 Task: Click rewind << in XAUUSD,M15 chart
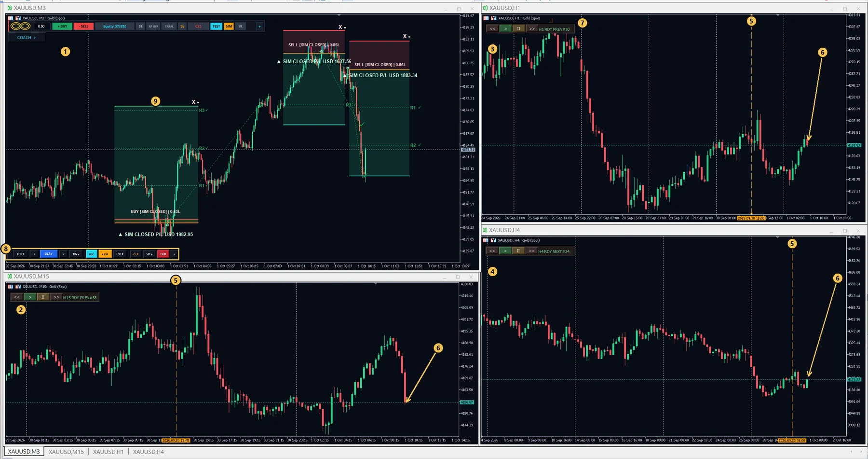pyautogui.click(x=17, y=297)
